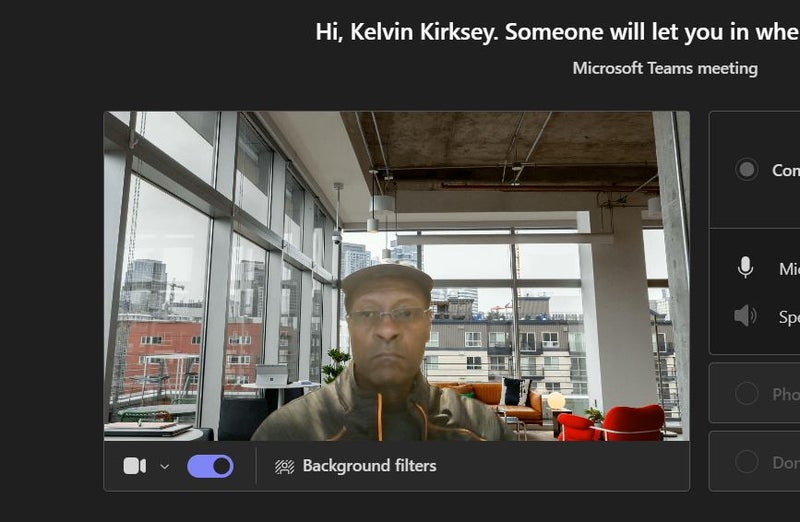Viewport: 800px width, 522px height.
Task: Open the truncated 'Spe' speaker setting
Action: click(788, 317)
